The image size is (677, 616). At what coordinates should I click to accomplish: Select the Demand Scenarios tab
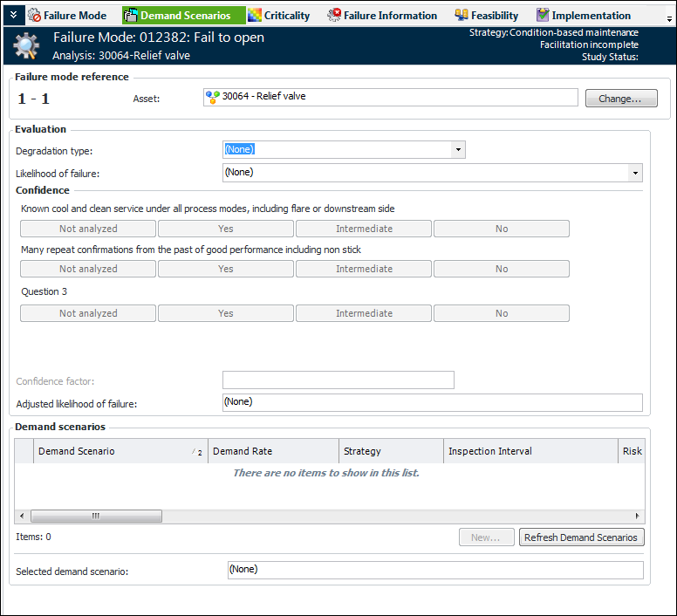183,16
